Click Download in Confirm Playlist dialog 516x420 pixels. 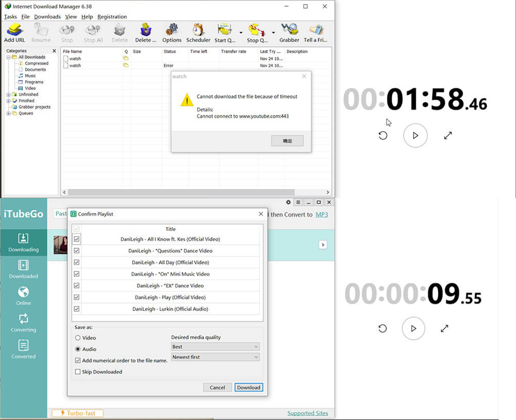(x=249, y=387)
